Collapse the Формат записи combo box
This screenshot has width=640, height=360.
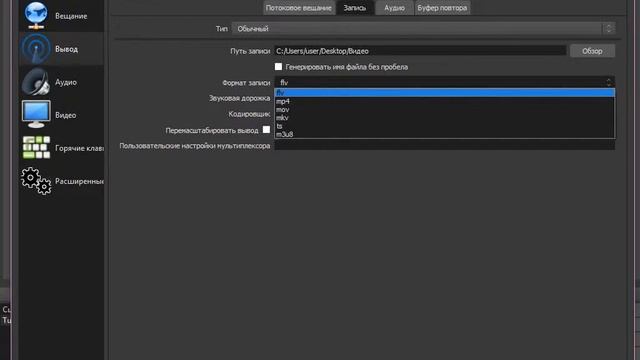point(444,82)
